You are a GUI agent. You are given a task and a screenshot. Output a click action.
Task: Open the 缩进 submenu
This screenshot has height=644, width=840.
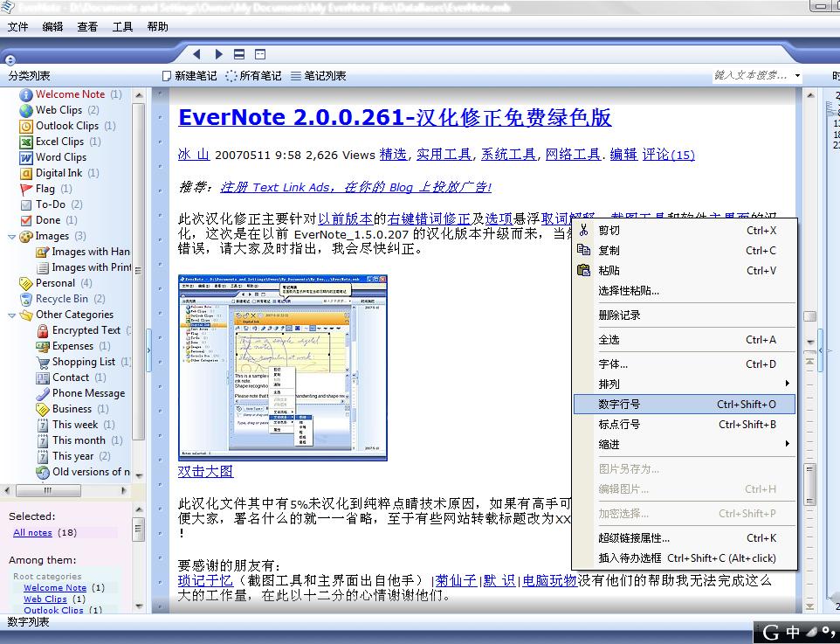click(684, 445)
